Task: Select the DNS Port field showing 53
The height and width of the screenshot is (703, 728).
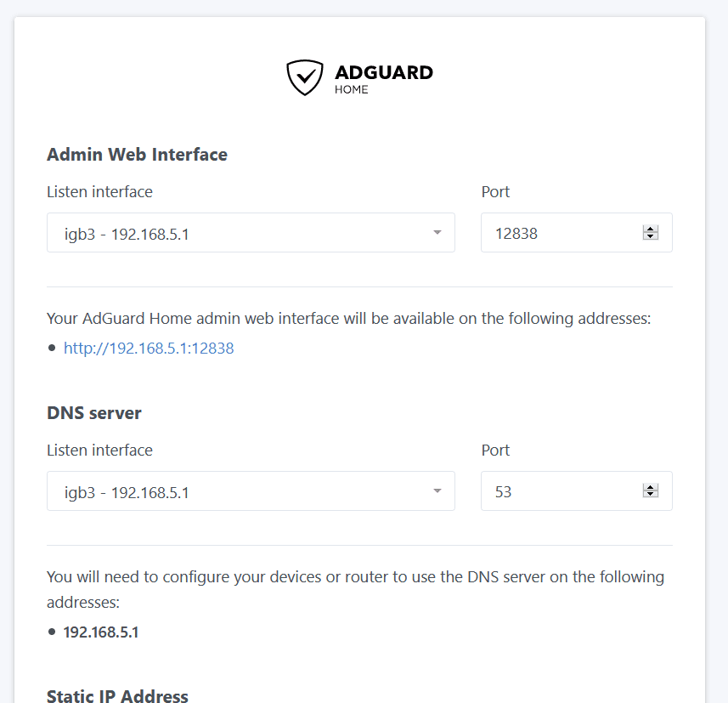Action: click(552, 490)
